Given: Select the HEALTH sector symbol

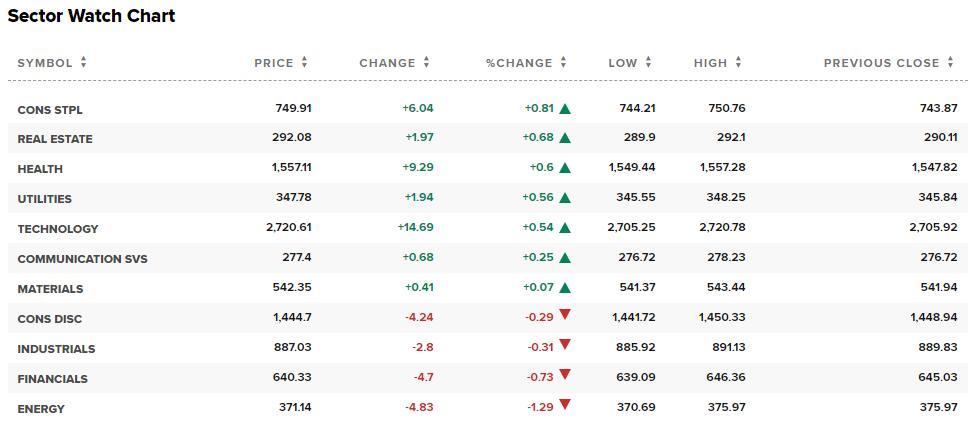Looking at the screenshot, I should coord(40,169).
